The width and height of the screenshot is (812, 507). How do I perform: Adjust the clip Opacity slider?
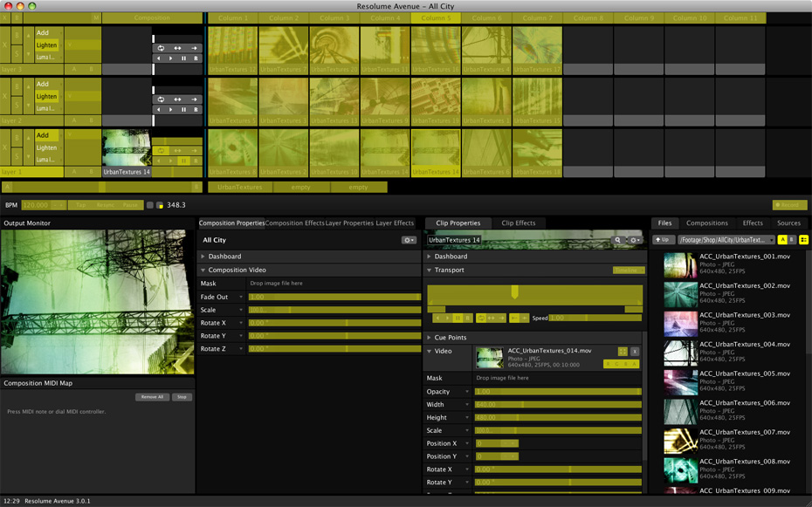pyautogui.click(x=558, y=392)
